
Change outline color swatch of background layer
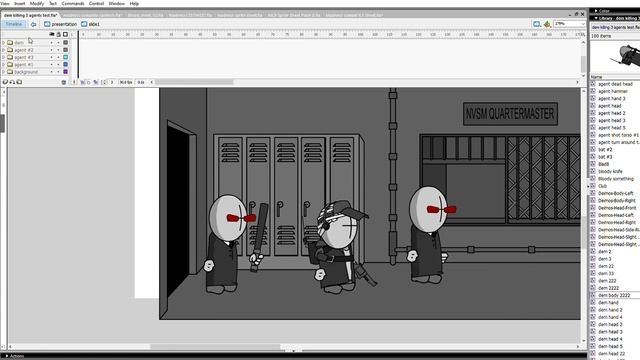click(x=65, y=72)
